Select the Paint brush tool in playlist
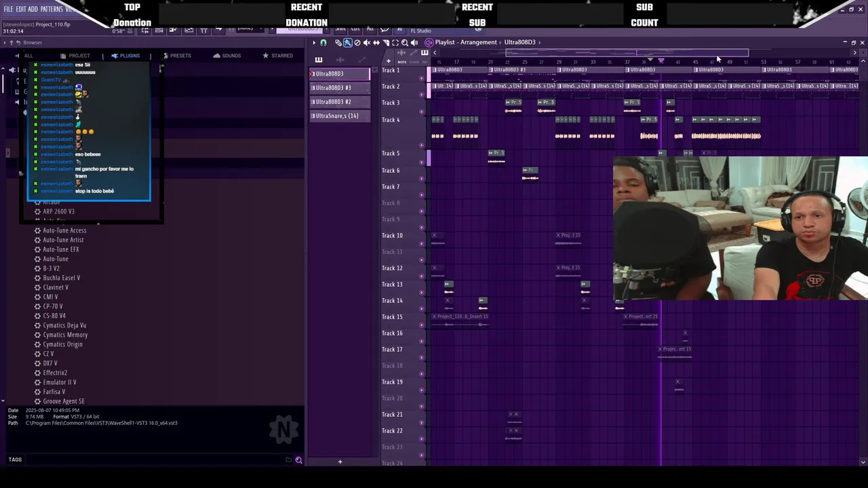The height and width of the screenshot is (488, 868). [348, 43]
